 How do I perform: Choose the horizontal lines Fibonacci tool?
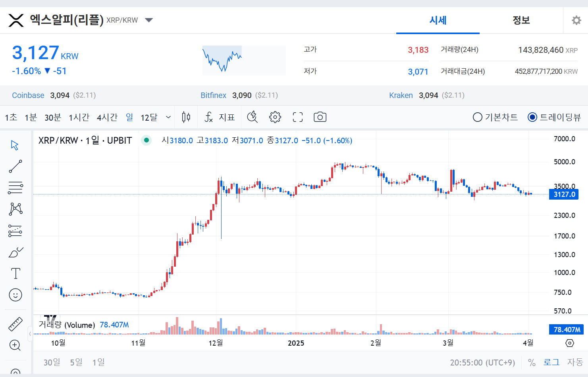coord(15,188)
